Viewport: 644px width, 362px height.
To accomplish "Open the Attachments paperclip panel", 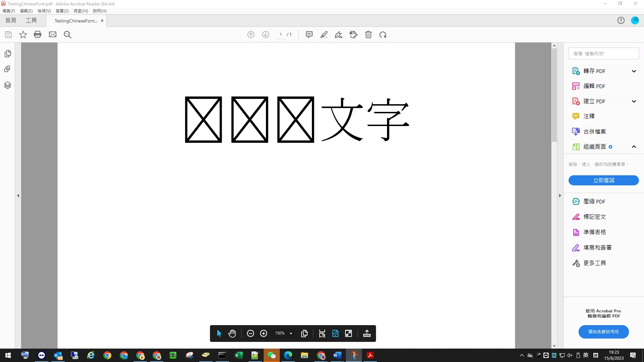I will coord(7,69).
